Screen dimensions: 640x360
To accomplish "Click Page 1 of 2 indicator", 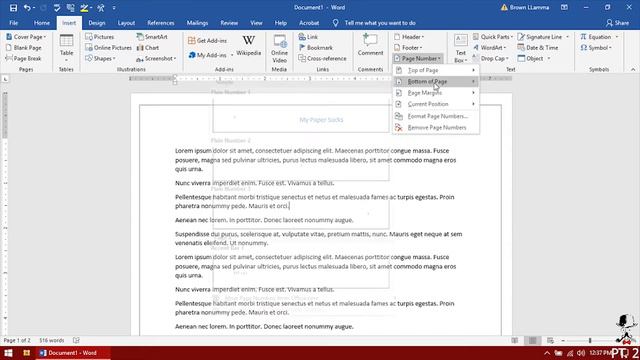I will tap(17, 340).
